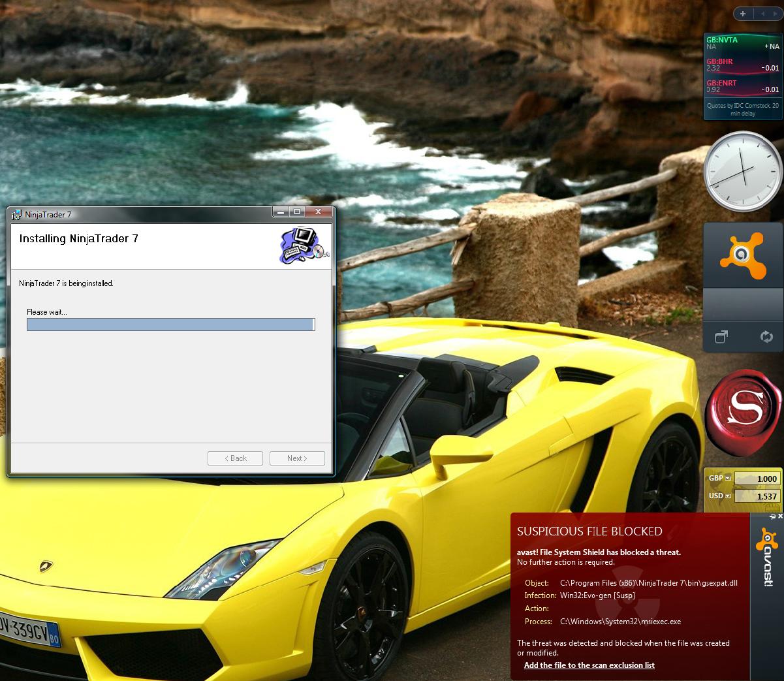Image resolution: width=784 pixels, height=681 pixels.
Task: Click the USD amount field showing 1.537
Action: pyautogui.click(x=757, y=496)
